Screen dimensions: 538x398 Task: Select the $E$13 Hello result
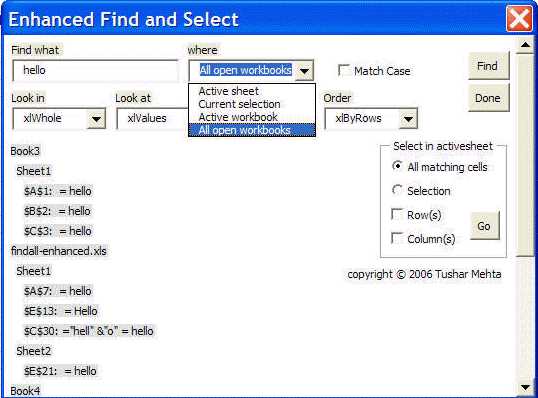61,311
